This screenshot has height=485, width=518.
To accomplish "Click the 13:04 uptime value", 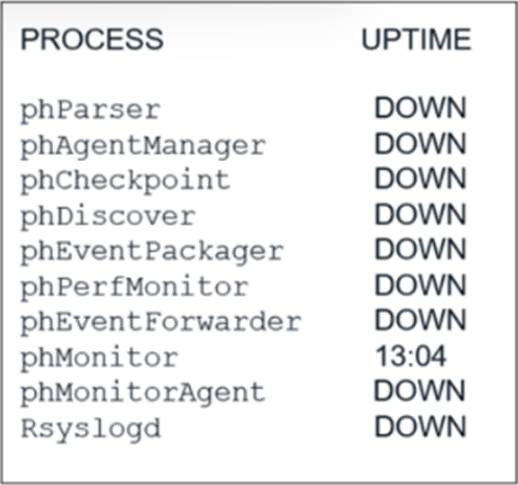I will [411, 356].
